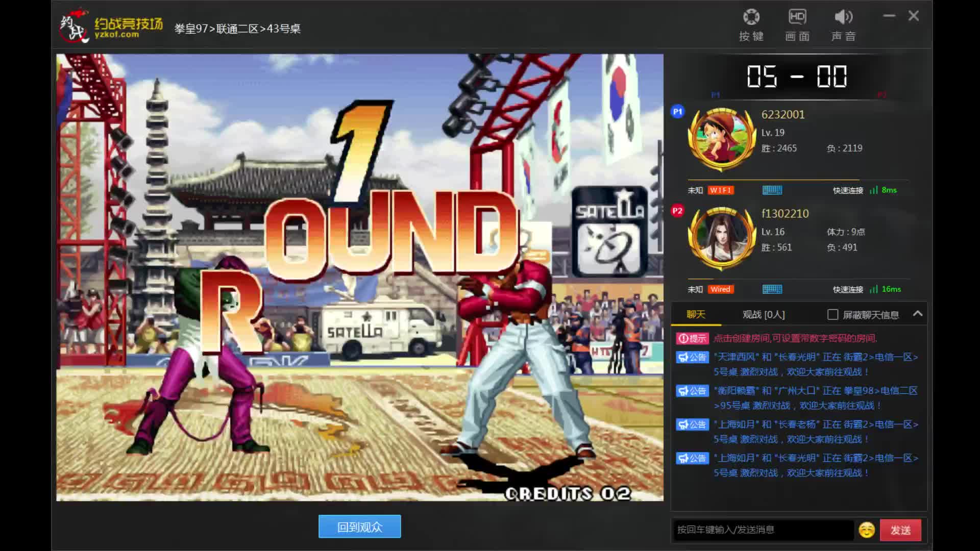Viewport: 980px width, 551px height.
Task: Focus the chat message input field
Action: 763,530
